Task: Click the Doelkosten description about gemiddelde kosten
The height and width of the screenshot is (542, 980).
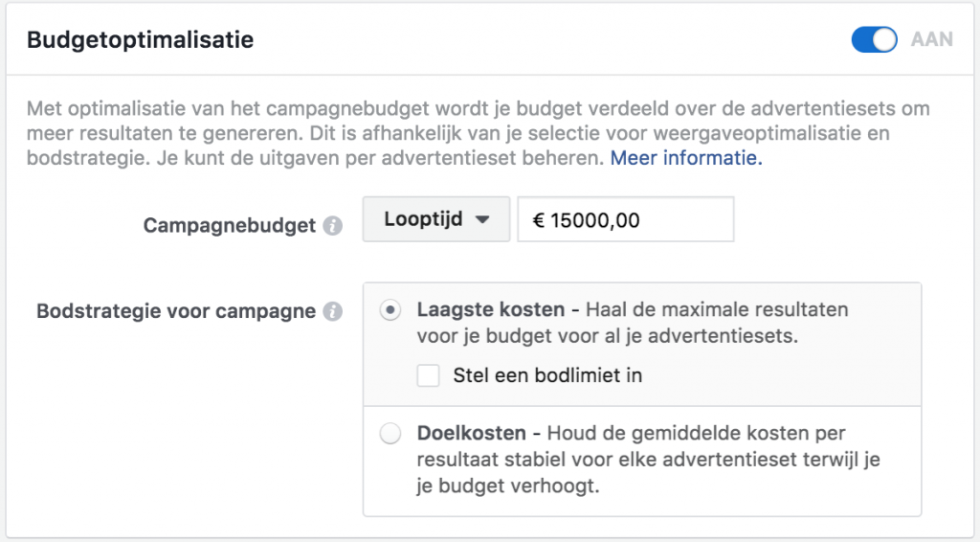Action: tap(648, 460)
